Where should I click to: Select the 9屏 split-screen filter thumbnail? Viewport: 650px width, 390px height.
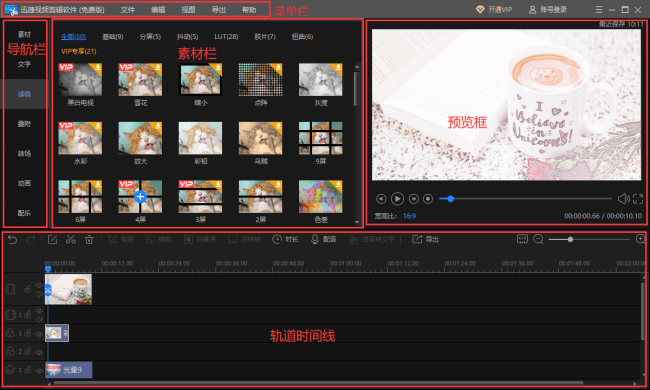click(x=320, y=138)
